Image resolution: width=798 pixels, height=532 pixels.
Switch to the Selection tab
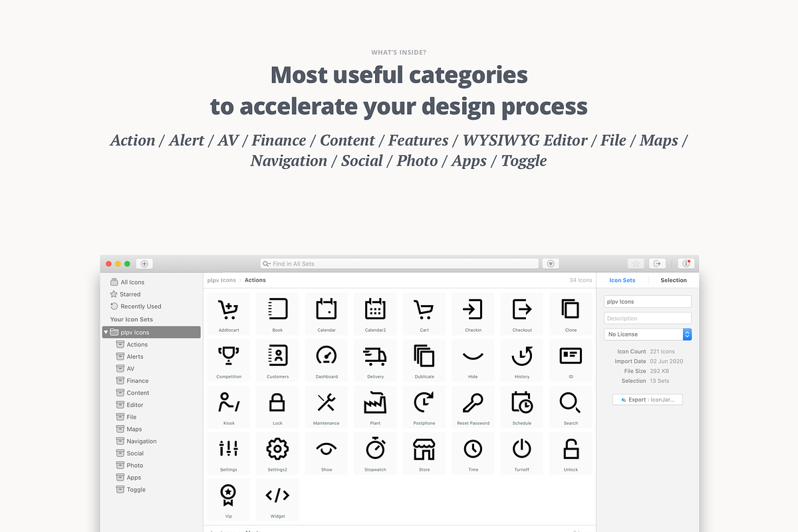point(673,280)
